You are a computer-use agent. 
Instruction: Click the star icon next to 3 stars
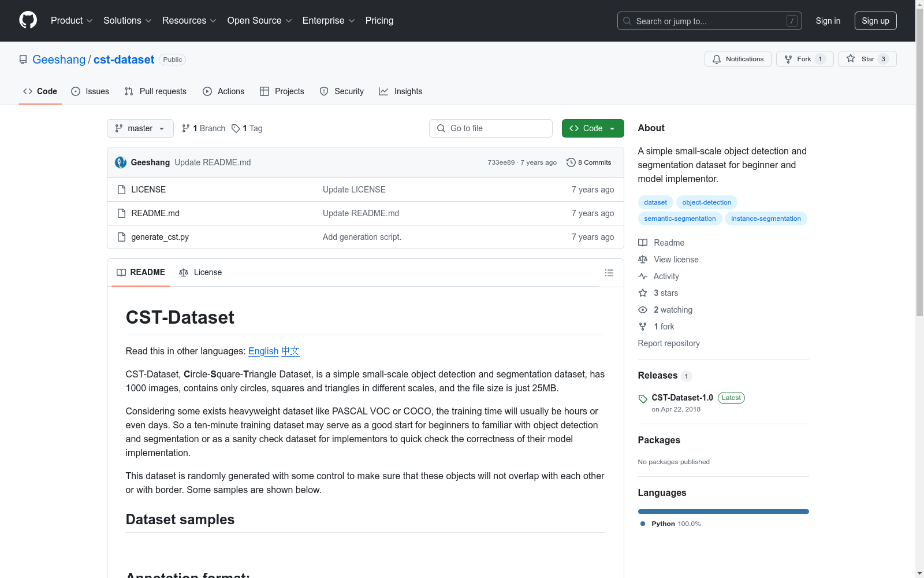(643, 293)
